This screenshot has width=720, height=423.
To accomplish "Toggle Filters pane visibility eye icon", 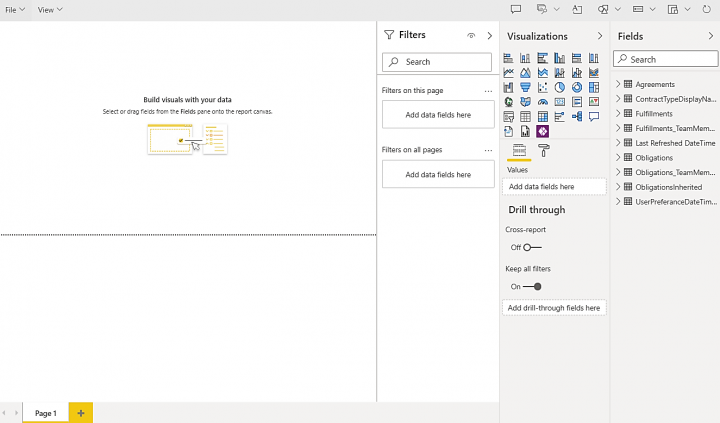I will tap(471, 35).
